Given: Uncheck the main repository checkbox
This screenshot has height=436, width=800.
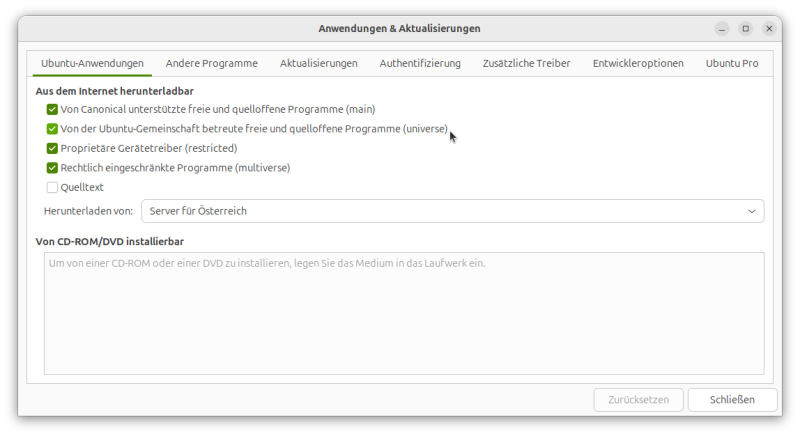Looking at the screenshot, I should [52, 109].
